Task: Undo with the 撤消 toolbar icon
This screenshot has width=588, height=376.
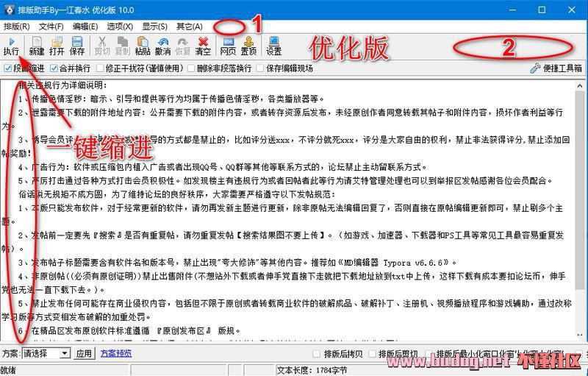Action: (162, 46)
